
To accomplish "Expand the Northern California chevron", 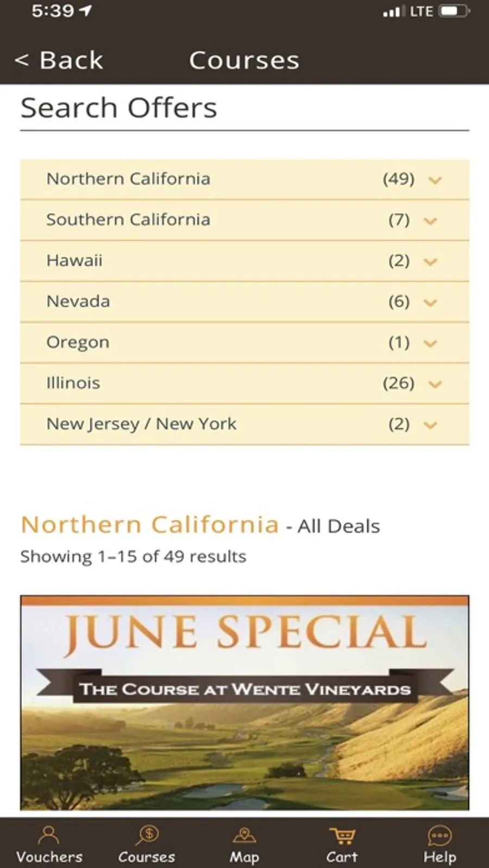I will [x=435, y=180].
